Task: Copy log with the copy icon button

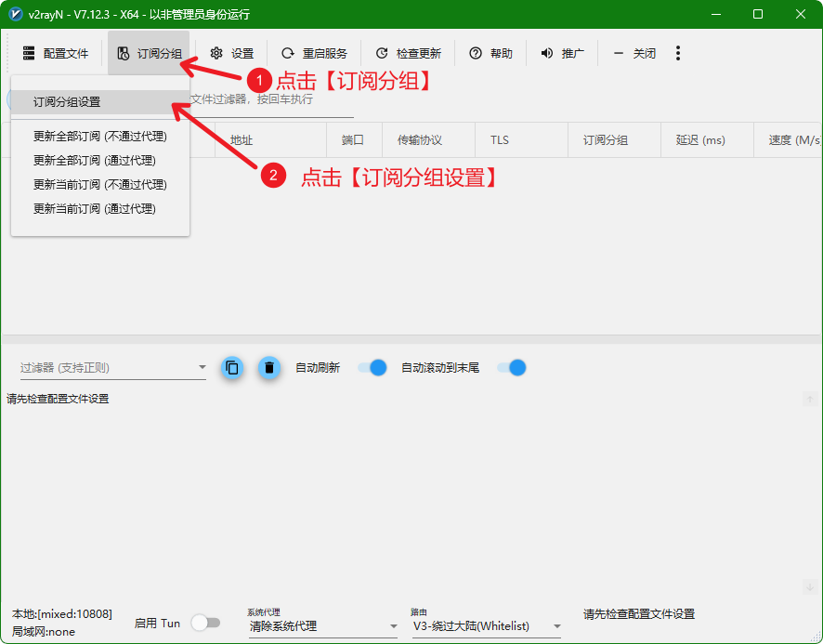Action: [x=232, y=368]
